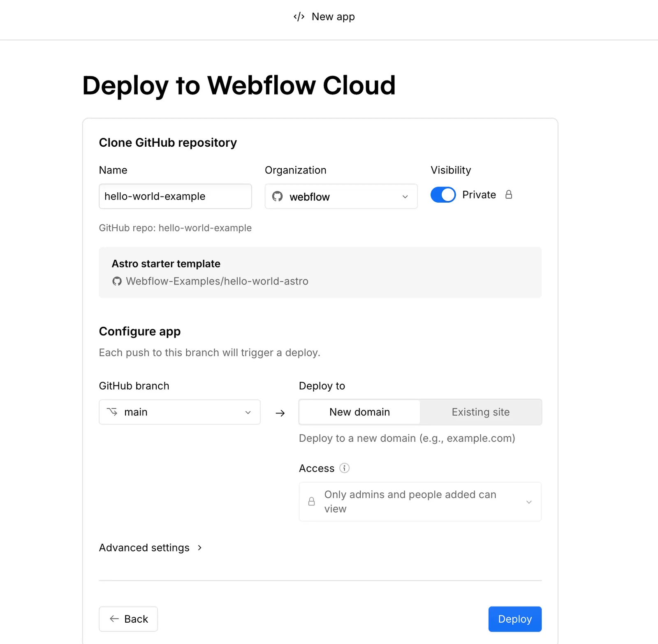658x644 pixels.
Task: Click the Name input field
Action: coord(175,196)
